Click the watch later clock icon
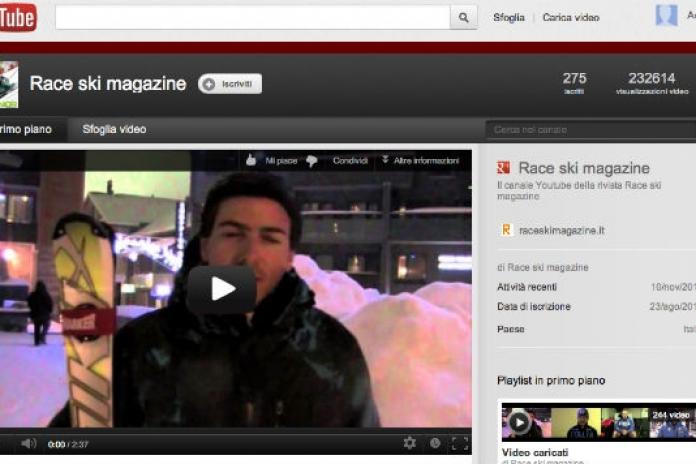 point(435,443)
